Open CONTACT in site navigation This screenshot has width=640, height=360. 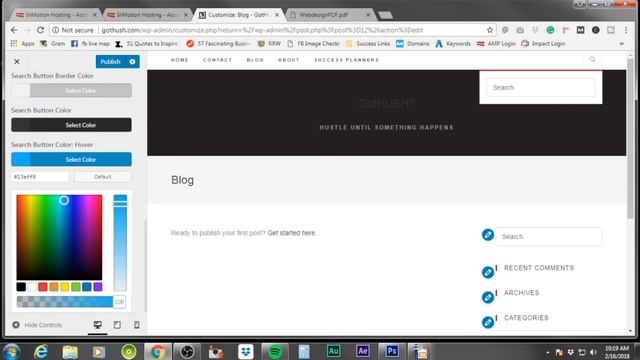click(x=218, y=60)
